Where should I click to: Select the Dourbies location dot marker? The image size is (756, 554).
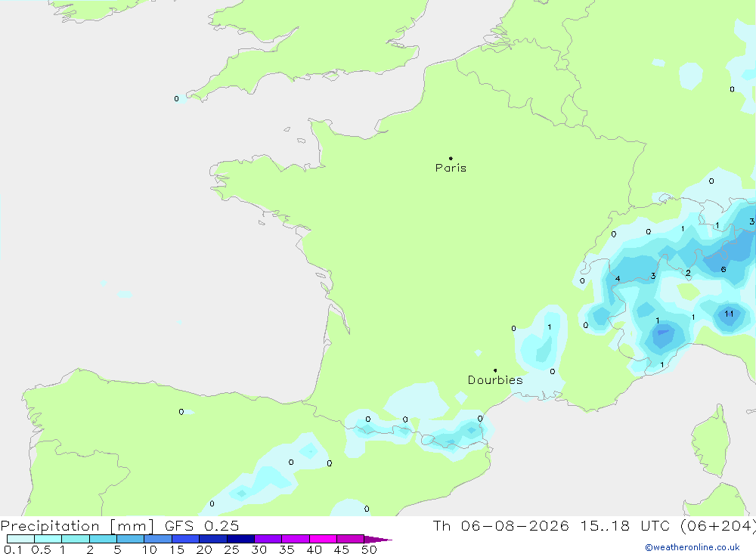495,370
